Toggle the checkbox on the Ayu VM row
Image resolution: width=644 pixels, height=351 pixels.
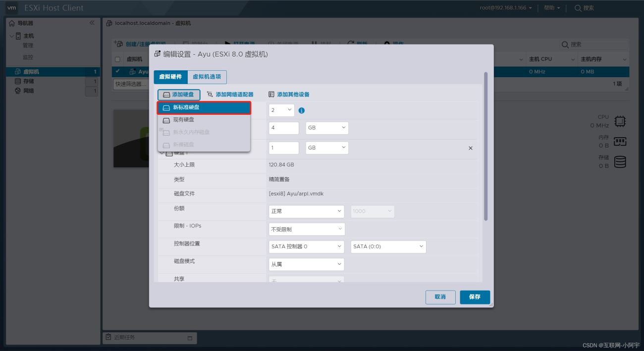pyautogui.click(x=117, y=72)
